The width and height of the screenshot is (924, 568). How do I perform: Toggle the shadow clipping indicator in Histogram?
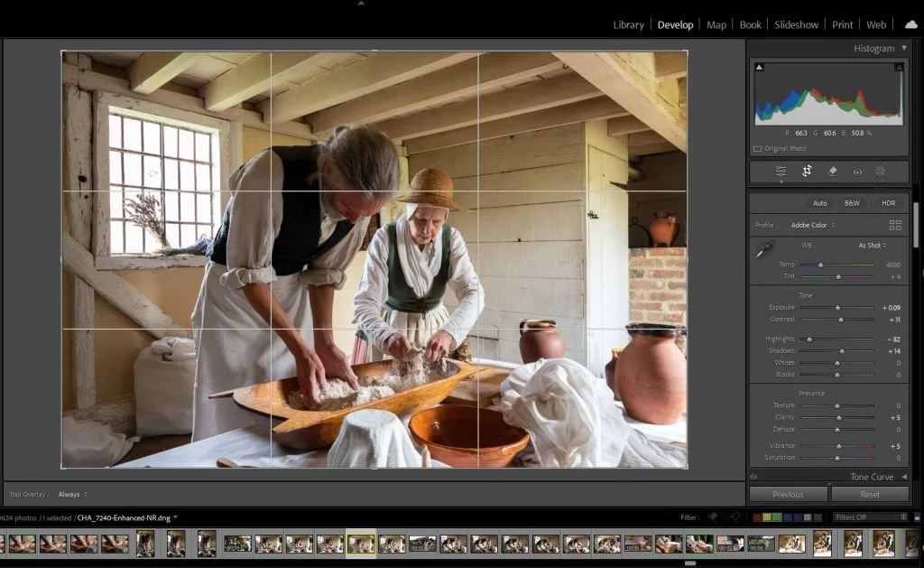[x=759, y=65]
